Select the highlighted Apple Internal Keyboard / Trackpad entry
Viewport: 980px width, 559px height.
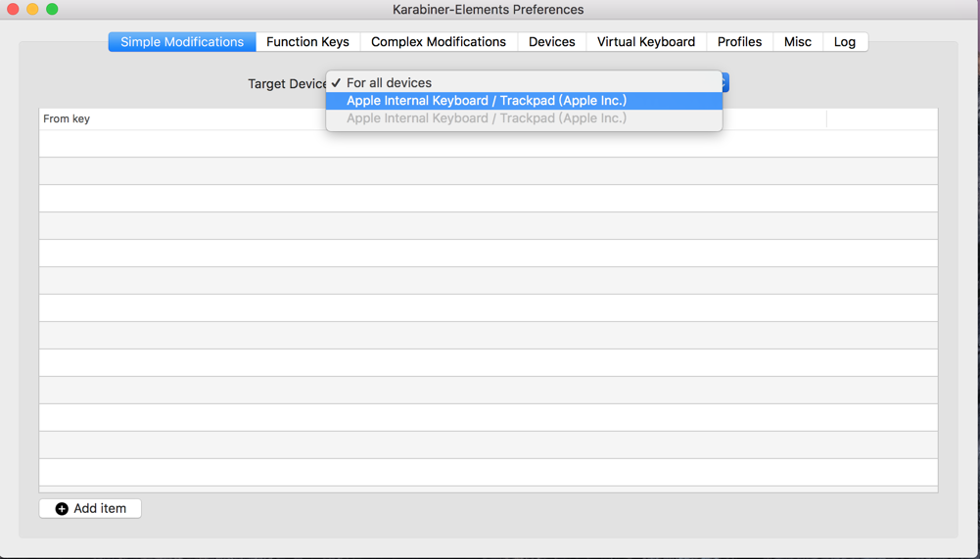(524, 101)
